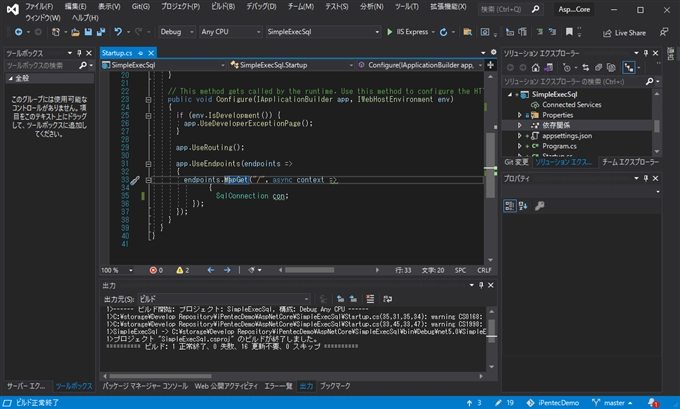Click the new project toolbar icon

56,32
